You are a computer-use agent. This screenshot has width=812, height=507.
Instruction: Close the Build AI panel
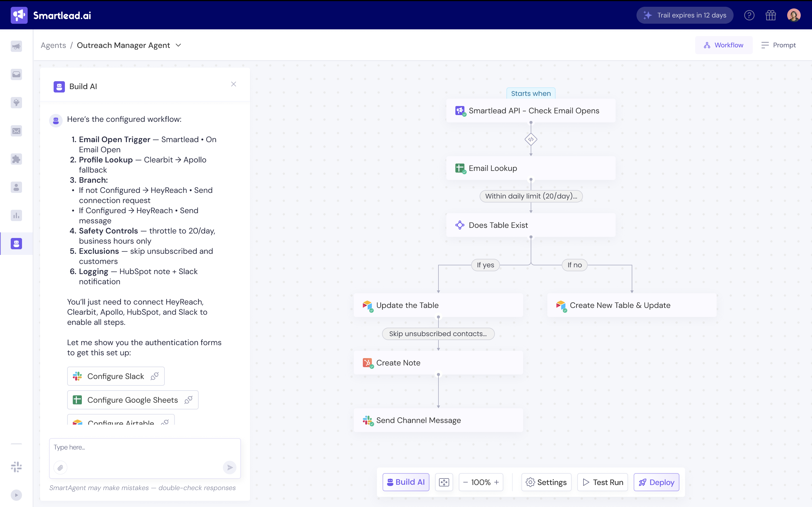234,84
